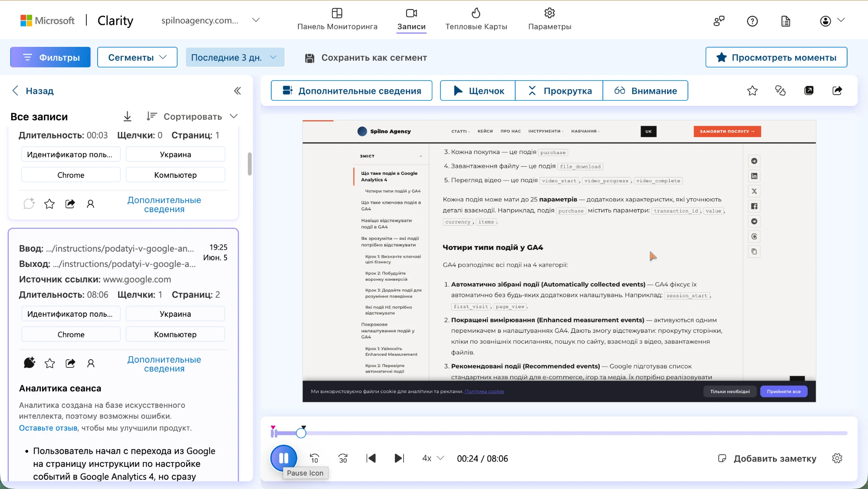Click the Оставьте отзыв link
868x489 pixels.
(49, 428)
